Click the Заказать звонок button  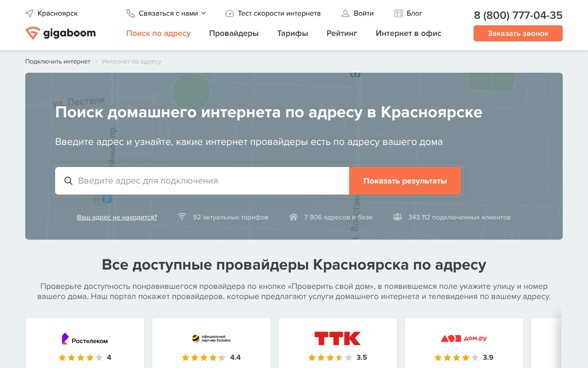click(518, 33)
